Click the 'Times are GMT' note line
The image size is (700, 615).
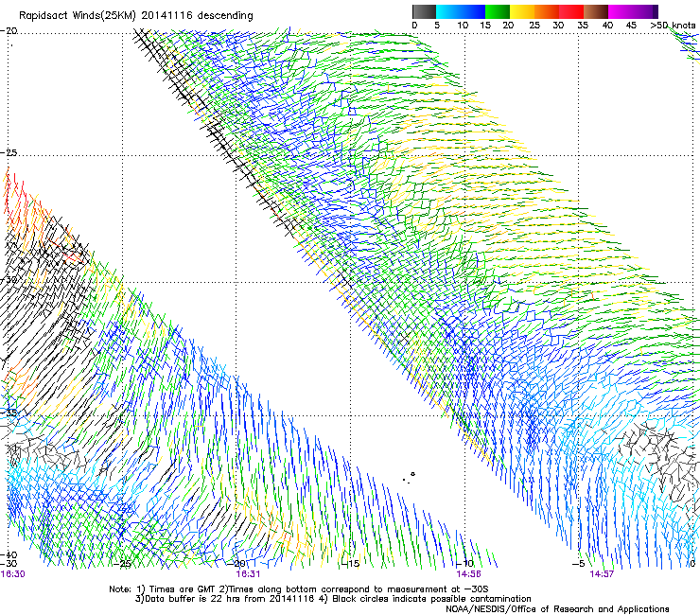coord(299,589)
